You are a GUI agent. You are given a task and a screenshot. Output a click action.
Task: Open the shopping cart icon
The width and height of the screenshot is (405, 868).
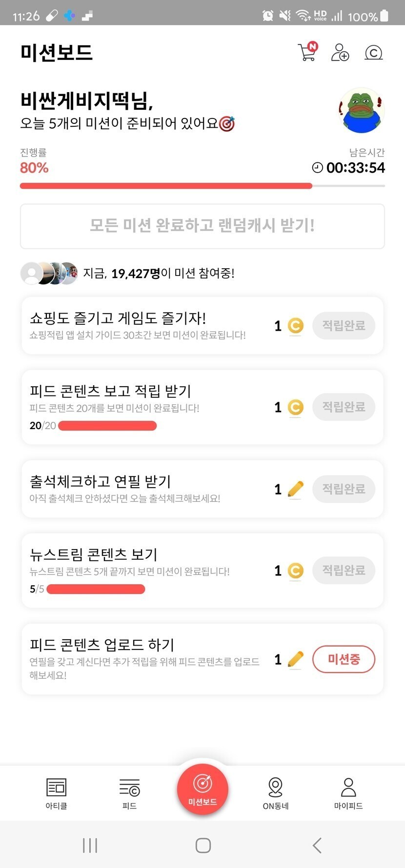tap(307, 52)
